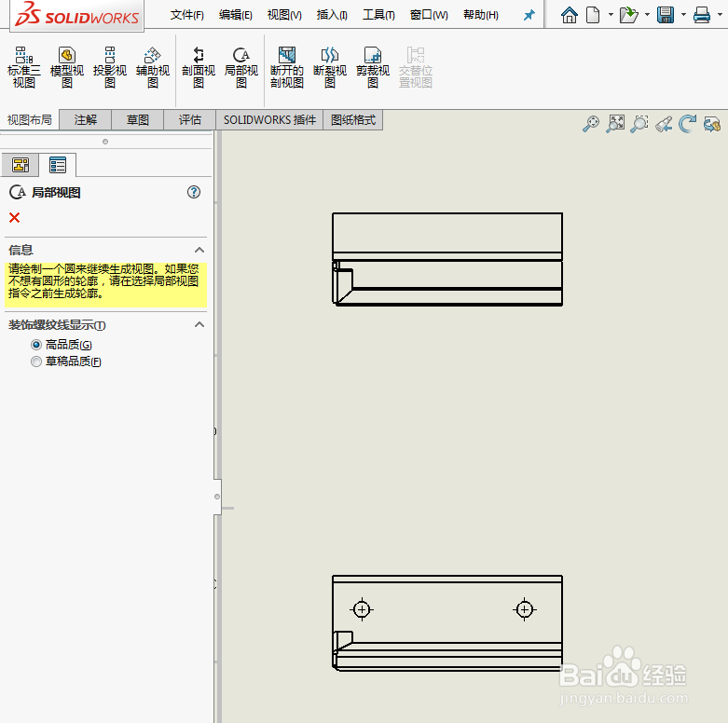This screenshot has height=723, width=728.
Task: Open the 文件(F) menu
Action: (186, 15)
